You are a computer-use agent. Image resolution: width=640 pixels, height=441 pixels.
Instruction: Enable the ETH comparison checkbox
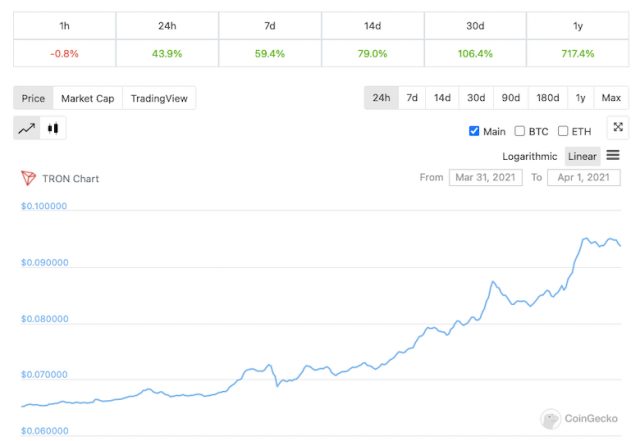(x=563, y=131)
